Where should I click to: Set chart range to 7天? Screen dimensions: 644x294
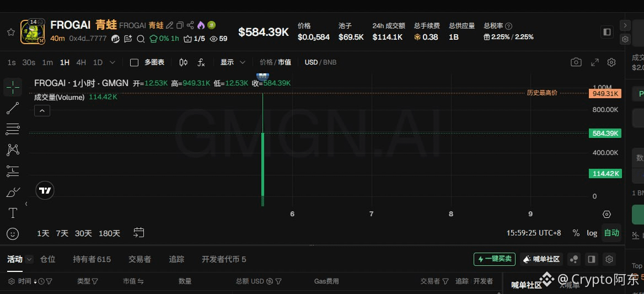tap(62, 233)
